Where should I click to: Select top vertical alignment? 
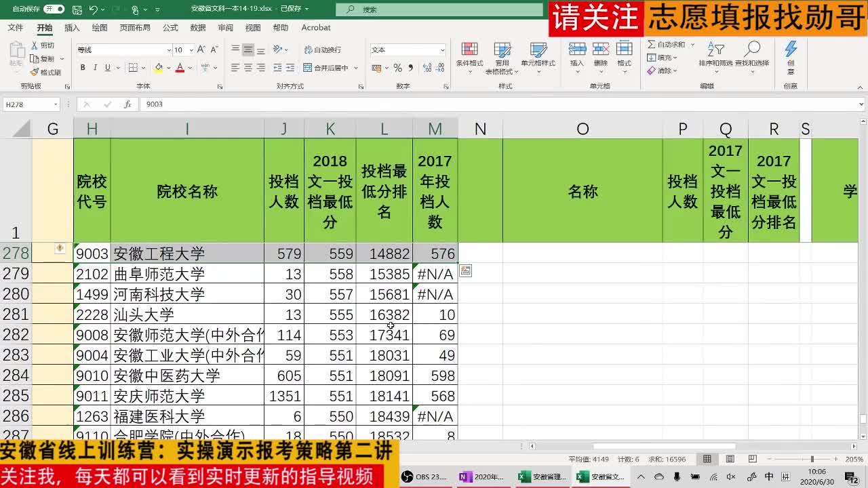[235, 49]
